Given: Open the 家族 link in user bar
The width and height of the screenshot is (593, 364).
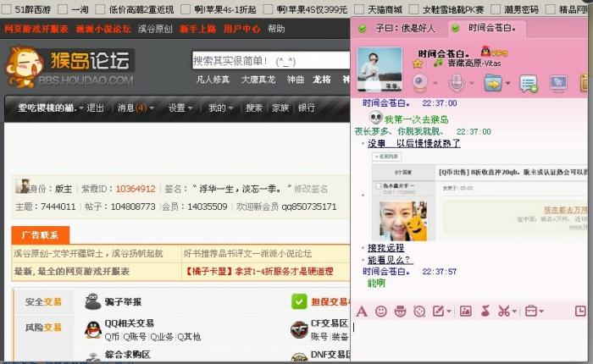Looking at the screenshot, I should (x=280, y=108).
